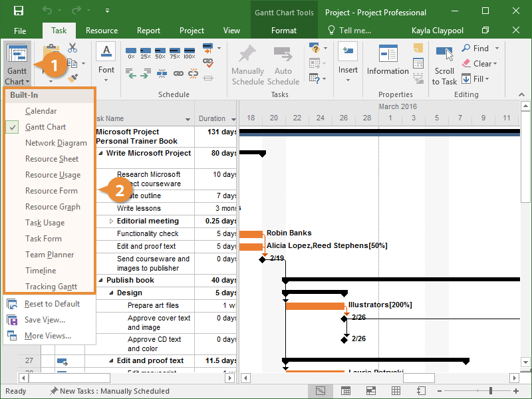
Task: Open task Information dialog
Action: click(x=388, y=61)
